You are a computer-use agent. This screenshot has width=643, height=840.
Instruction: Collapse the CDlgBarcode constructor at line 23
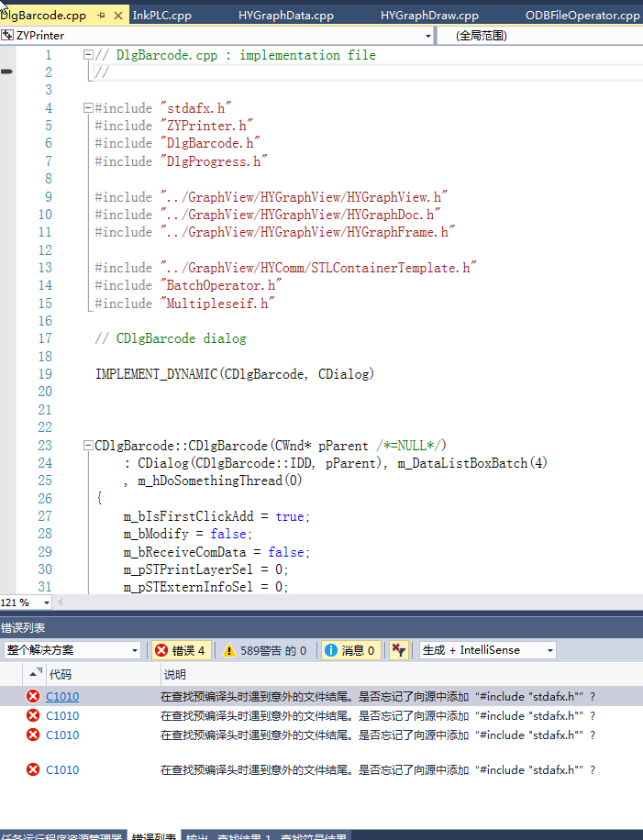(x=87, y=446)
